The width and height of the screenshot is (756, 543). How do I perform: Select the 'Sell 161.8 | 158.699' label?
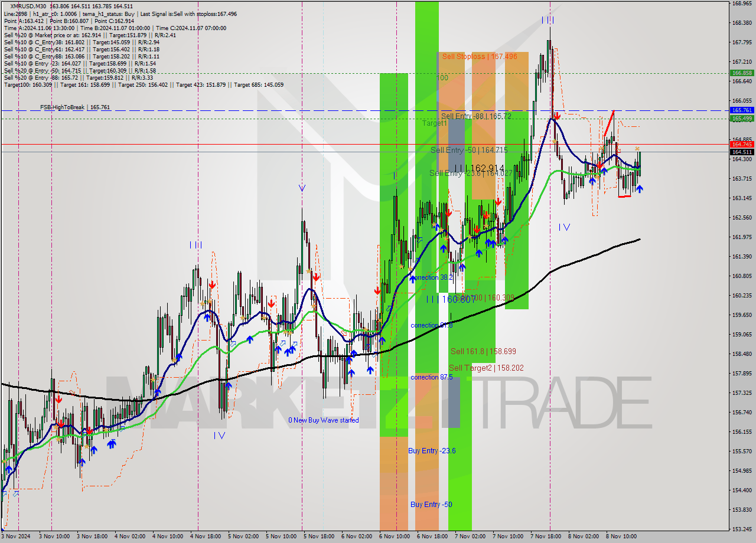pyautogui.click(x=483, y=351)
